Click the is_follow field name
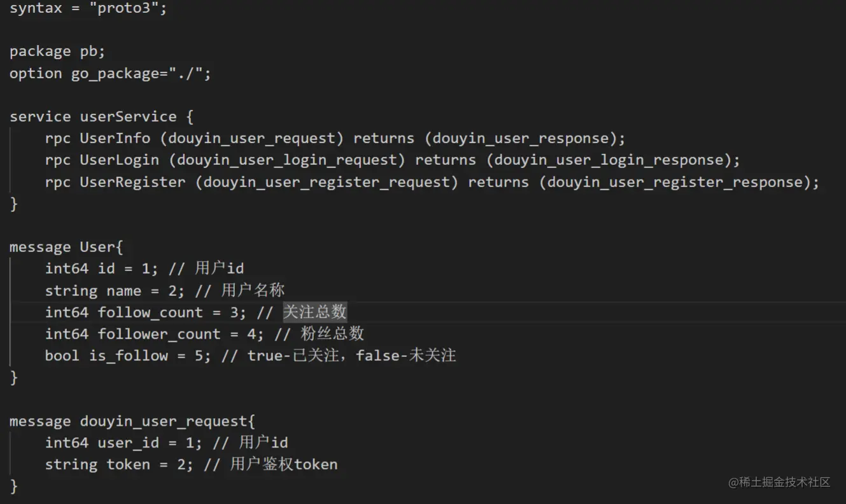This screenshot has width=846, height=504. (x=128, y=356)
